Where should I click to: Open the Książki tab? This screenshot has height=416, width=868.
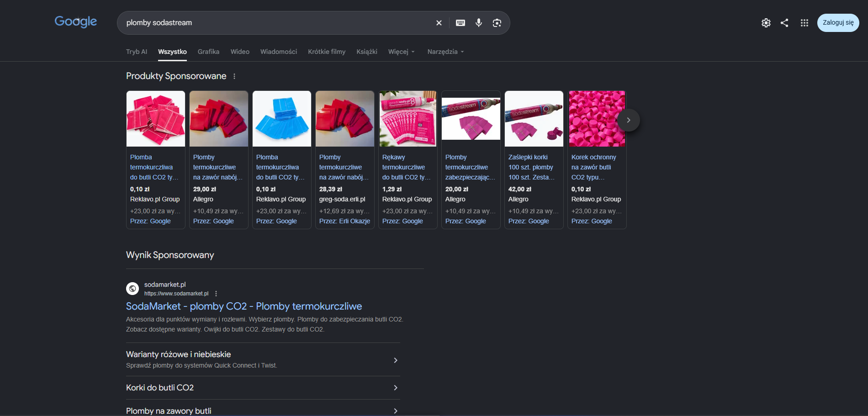pos(367,52)
